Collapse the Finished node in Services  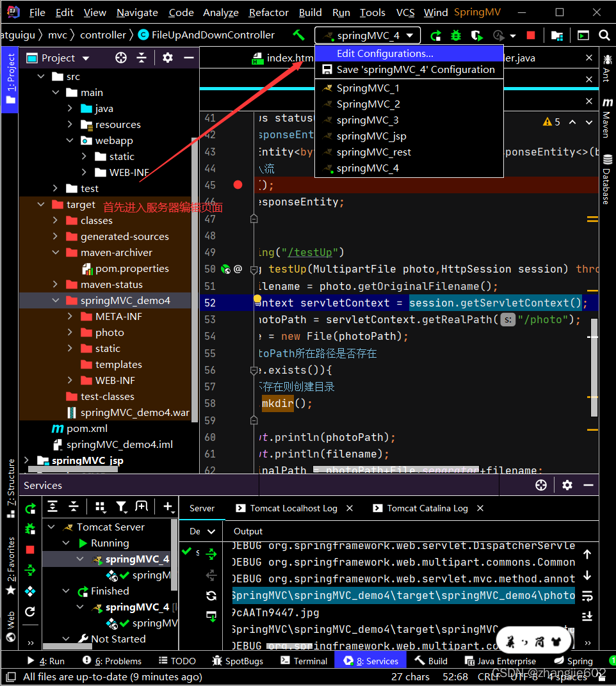pos(66,591)
